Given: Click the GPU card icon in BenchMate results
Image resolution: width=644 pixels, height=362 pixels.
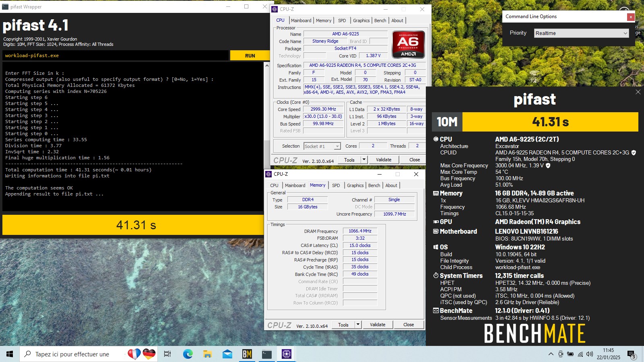Looking at the screenshot, I should [x=436, y=222].
